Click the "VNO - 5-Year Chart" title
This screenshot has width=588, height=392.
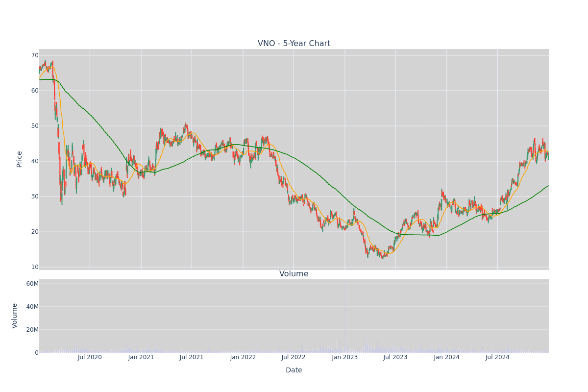click(294, 44)
